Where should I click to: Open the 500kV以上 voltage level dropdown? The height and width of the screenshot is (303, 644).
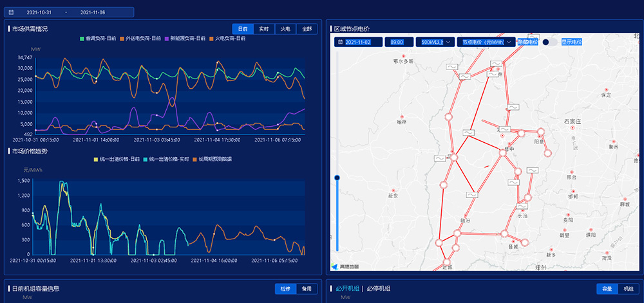point(435,42)
